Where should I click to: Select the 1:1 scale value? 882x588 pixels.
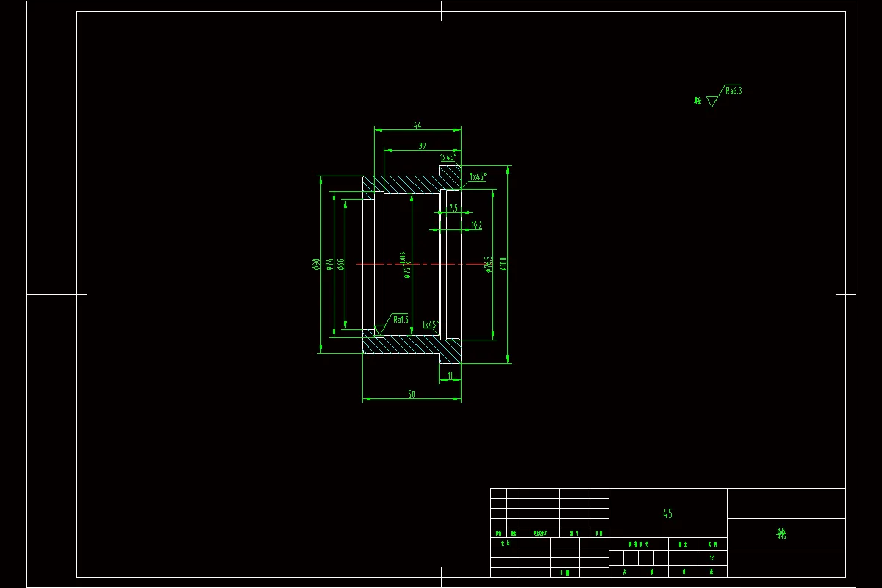[x=711, y=558]
